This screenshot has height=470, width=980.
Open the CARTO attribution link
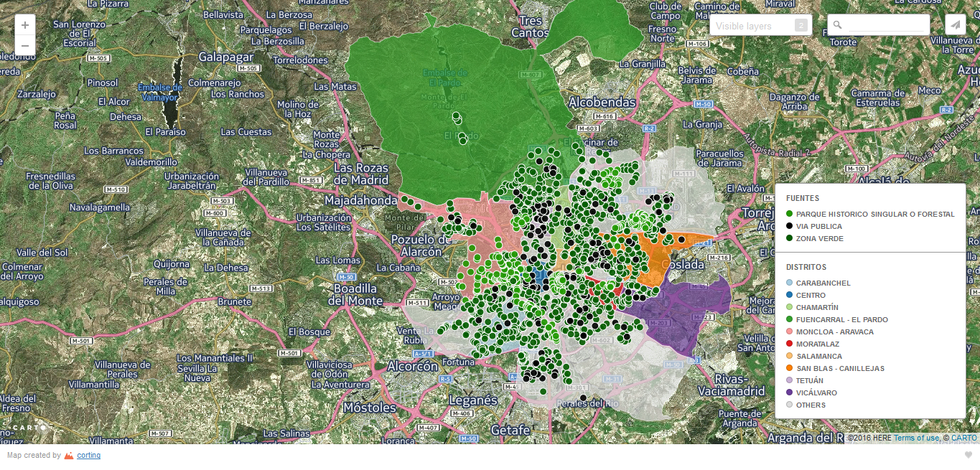[x=964, y=438]
